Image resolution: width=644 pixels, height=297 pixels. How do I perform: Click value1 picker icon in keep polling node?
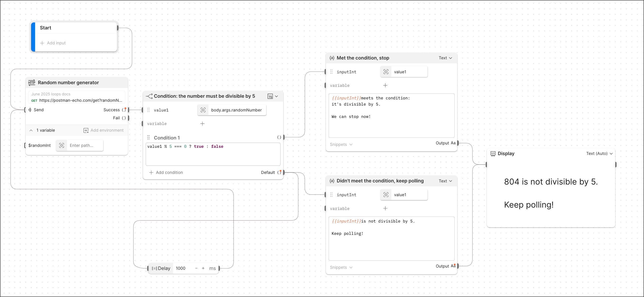(x=386, y=195)
